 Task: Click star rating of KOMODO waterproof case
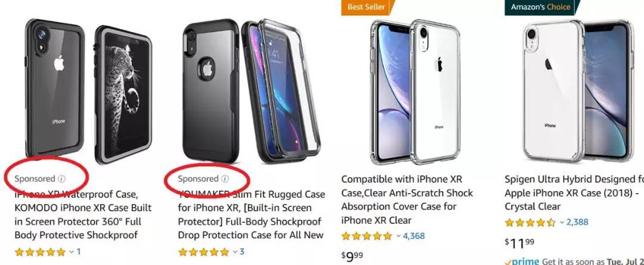(x=40, y=252)
